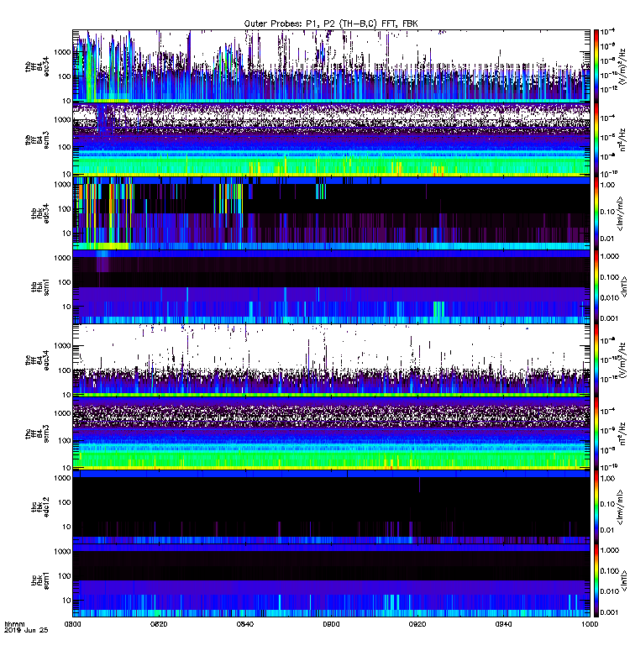The width and height of the screenshot is (630, 672).
Task: Click the color bar of the thb fbk scm1 panel
Action: pos(596,286)
